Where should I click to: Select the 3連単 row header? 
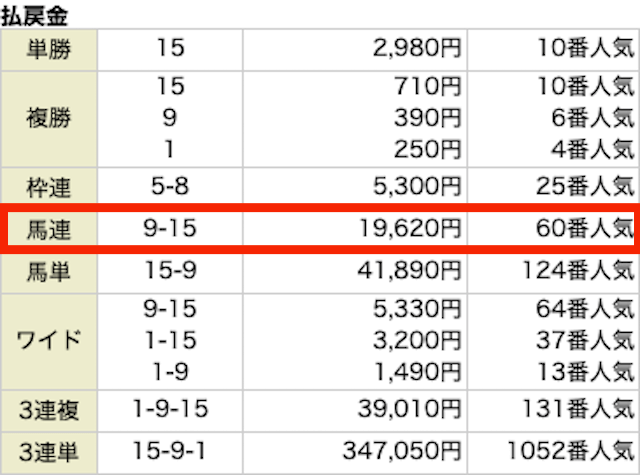[49, 453]
